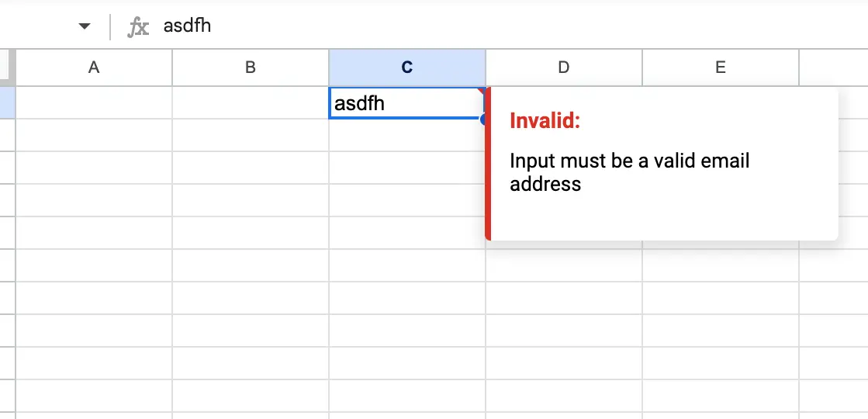Select column E header
The height and width of the screenshot is (419, 868).
720,68
